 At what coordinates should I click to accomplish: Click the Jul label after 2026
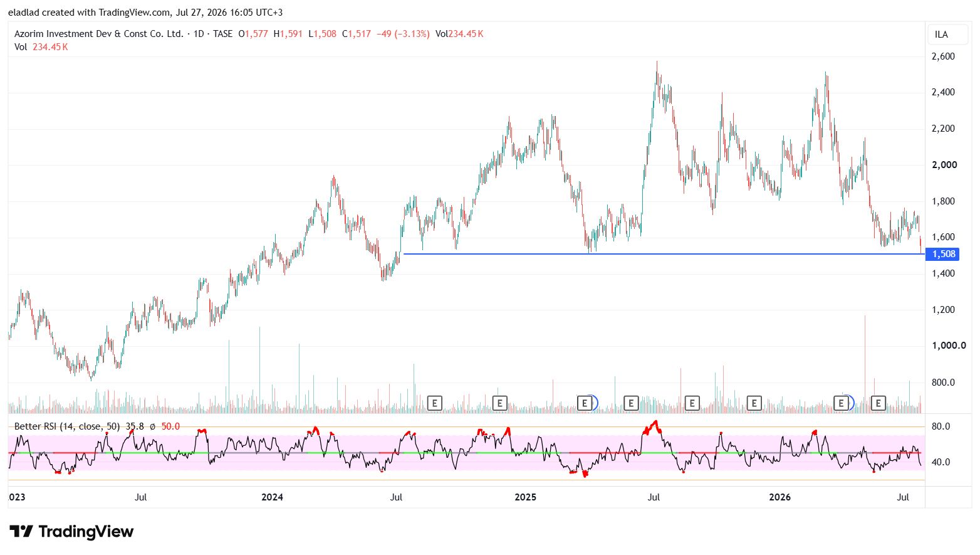903,497
